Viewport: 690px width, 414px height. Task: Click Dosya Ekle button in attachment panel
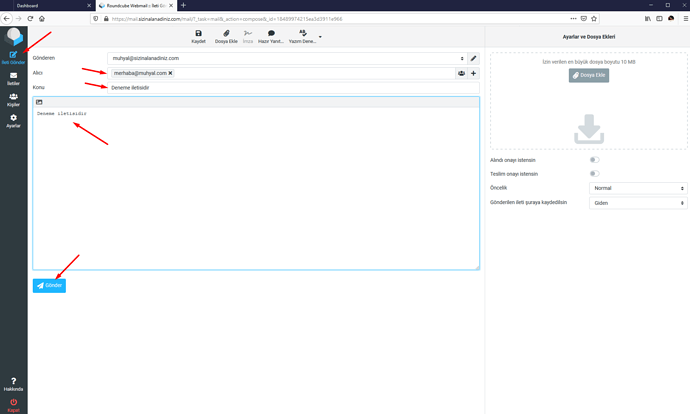589,75
